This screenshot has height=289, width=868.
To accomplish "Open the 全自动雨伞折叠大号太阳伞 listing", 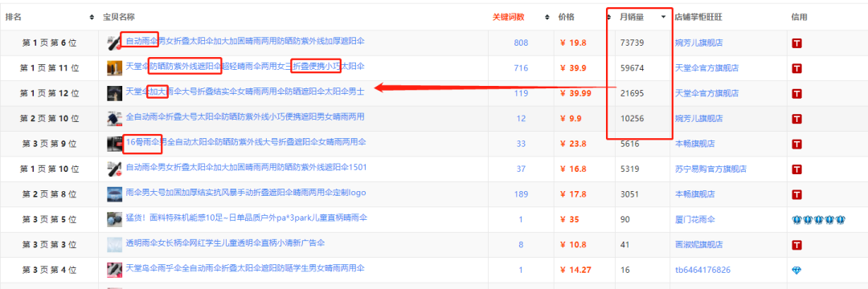I will (245, 116).
